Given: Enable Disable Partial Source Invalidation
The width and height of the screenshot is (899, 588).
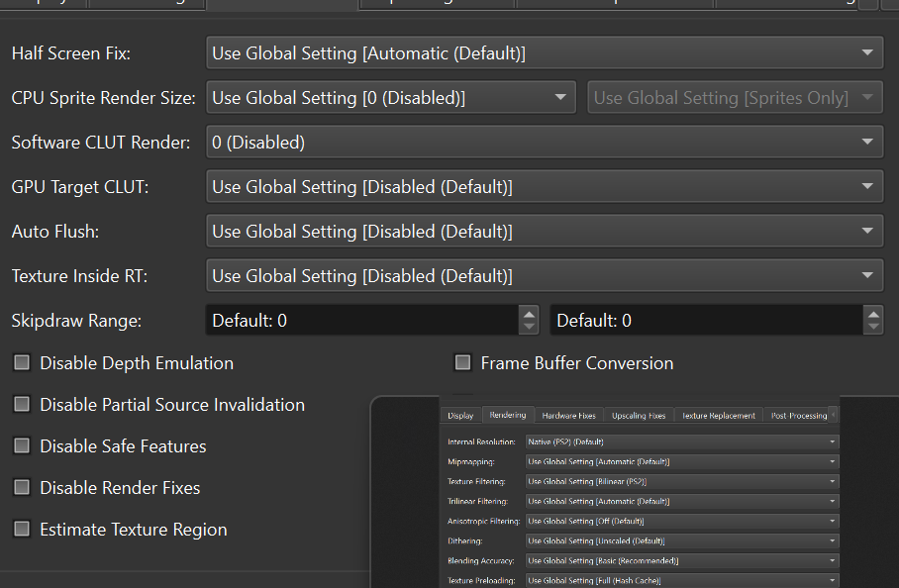Looking at the screenshot, I should click(22, 405).
